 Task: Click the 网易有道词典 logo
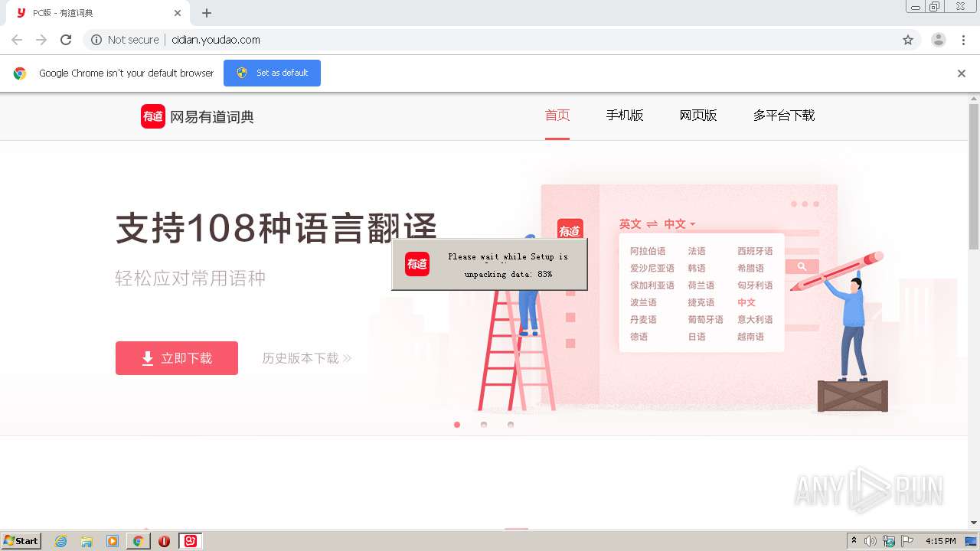198,116
